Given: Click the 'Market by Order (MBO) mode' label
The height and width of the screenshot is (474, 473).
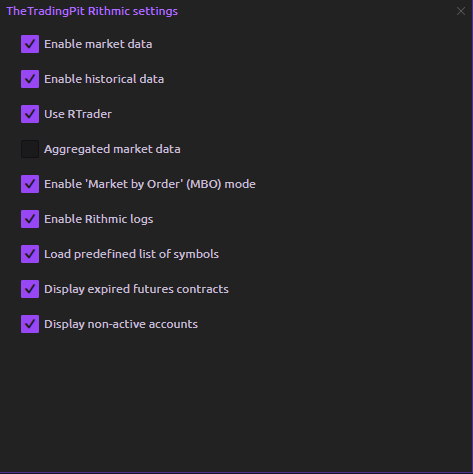Looking at the screenshot, I should click(x=150, y=184).
